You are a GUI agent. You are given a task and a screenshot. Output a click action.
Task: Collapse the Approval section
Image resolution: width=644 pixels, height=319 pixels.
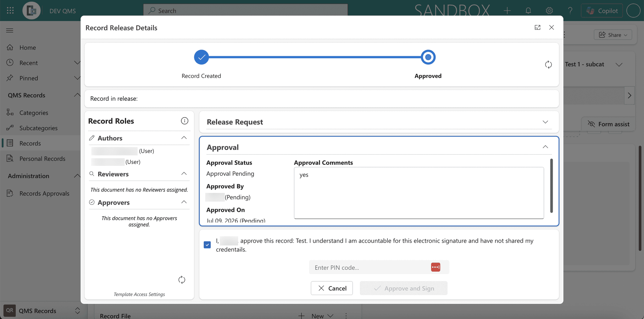click(545, 147)
